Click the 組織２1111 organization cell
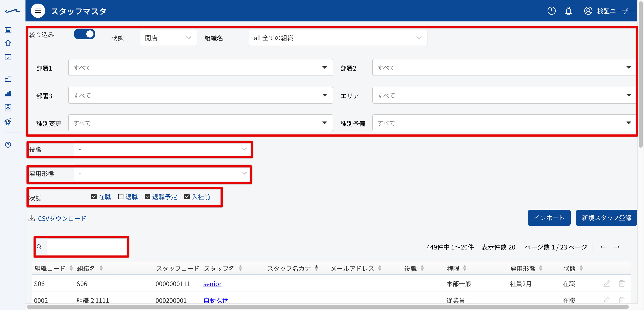 tap(93, 300)
